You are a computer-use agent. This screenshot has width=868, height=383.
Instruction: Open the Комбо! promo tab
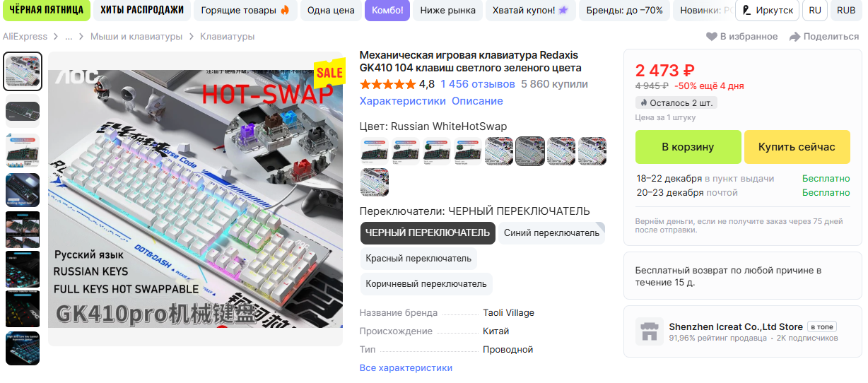click(387, 11)
